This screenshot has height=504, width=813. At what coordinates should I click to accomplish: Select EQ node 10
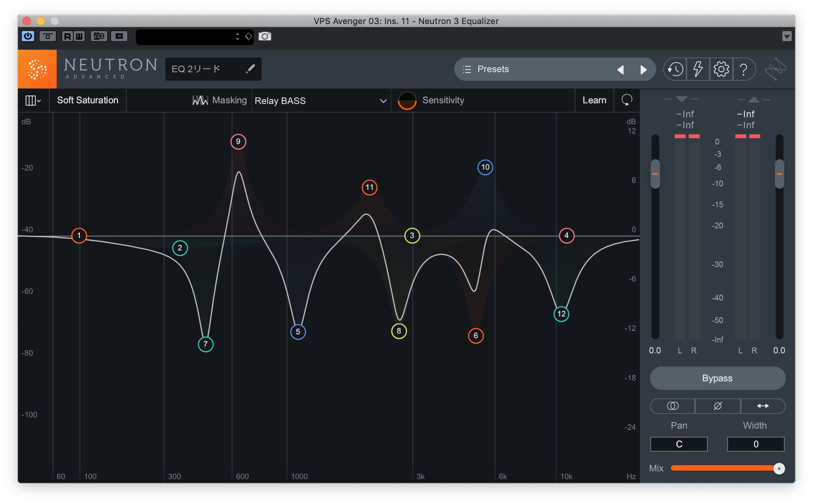[485, 167]
